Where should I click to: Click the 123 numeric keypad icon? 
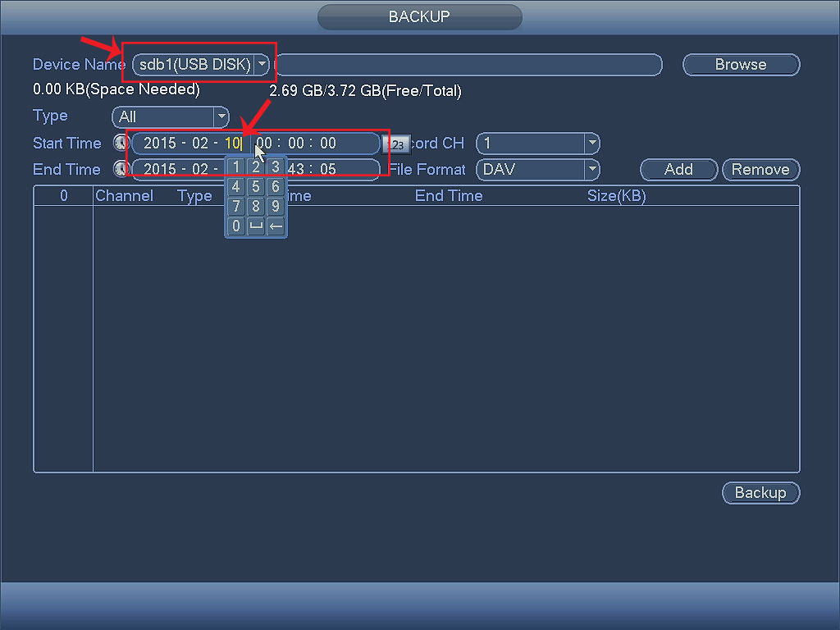point(396,144)
